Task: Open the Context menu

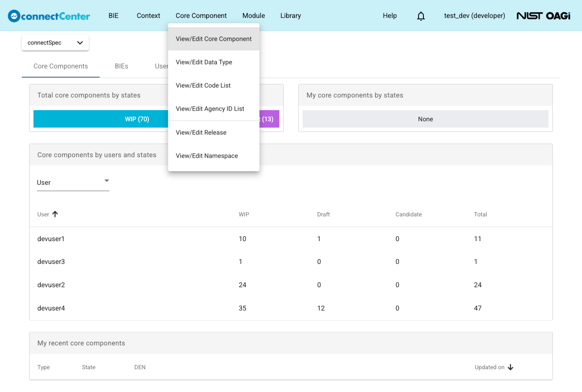Action: 148,16
